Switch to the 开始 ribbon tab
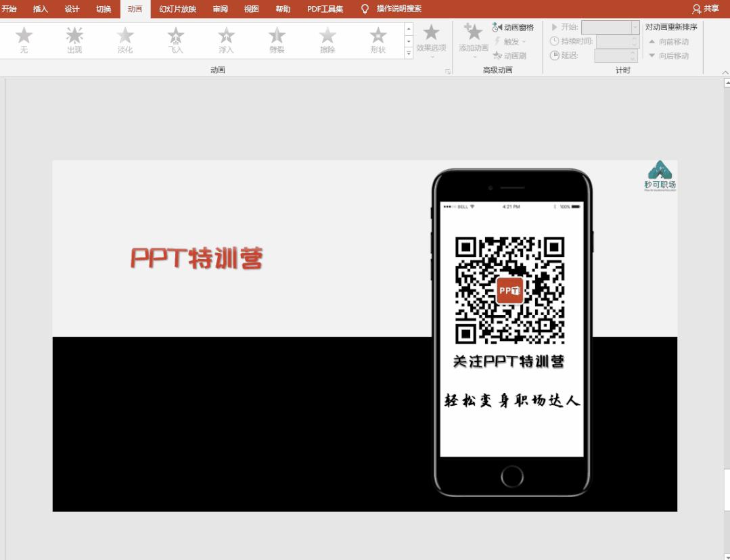This screenshot has width=730, height=560. coord(9,9)
